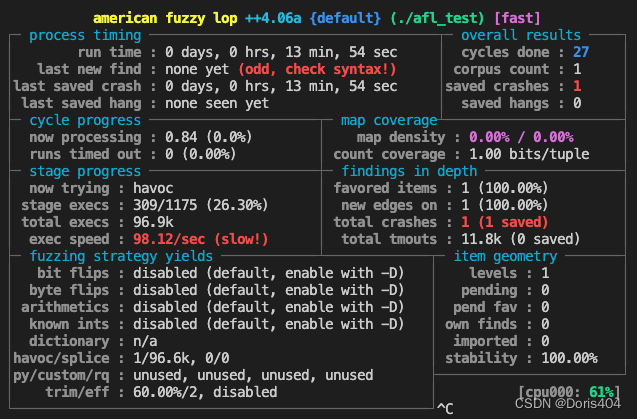Click exec speed '98.12/sec (slow!)'
Image resolution: width=637 pixels, height=419 pixels.
point(201,240)
